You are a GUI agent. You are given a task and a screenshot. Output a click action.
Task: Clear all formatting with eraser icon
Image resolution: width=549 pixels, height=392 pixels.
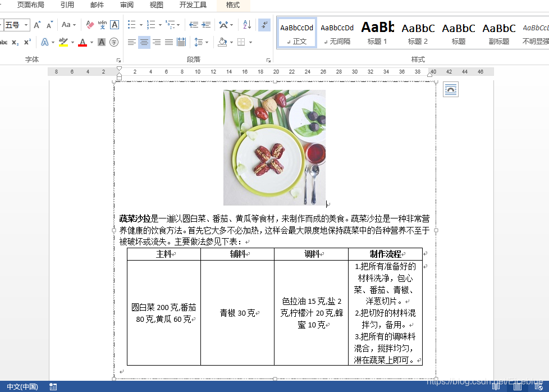click(90, 25)
